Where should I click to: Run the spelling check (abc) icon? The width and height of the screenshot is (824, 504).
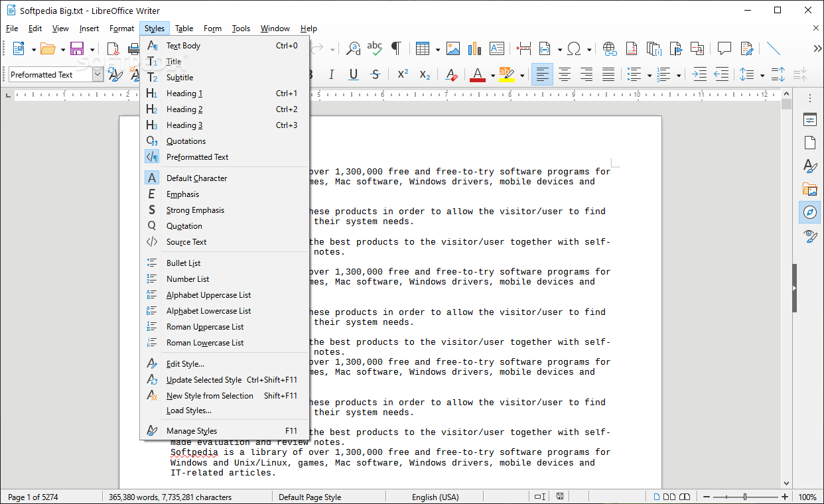coord(375,48)
